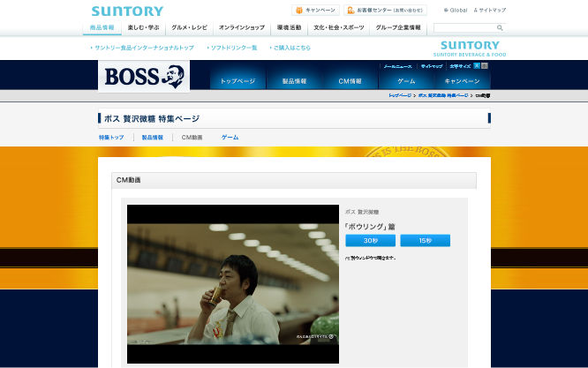Go to ボス 贅沢微糖 特集ページ breadcrumb link
The image size is (588, 368).
[x=443, y=95]
